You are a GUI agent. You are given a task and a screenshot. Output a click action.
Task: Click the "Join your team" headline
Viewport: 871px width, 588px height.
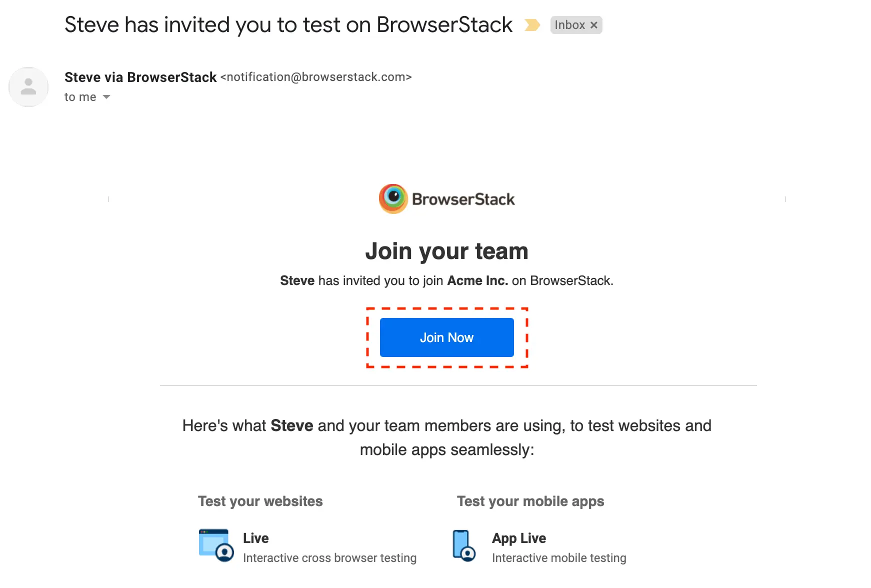(x=446, y=251)
